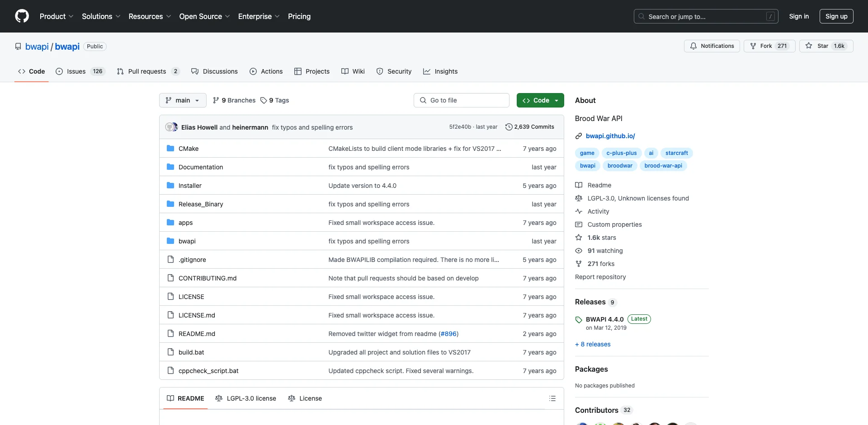
Task: Click the cppcheck_script.bat file icon
Action: click(170, 371)
